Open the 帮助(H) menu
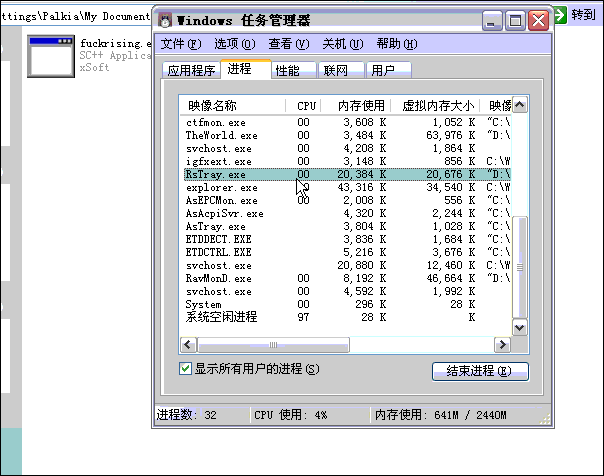604x476 pixels. pyautogui.click(x=397, y=44)
